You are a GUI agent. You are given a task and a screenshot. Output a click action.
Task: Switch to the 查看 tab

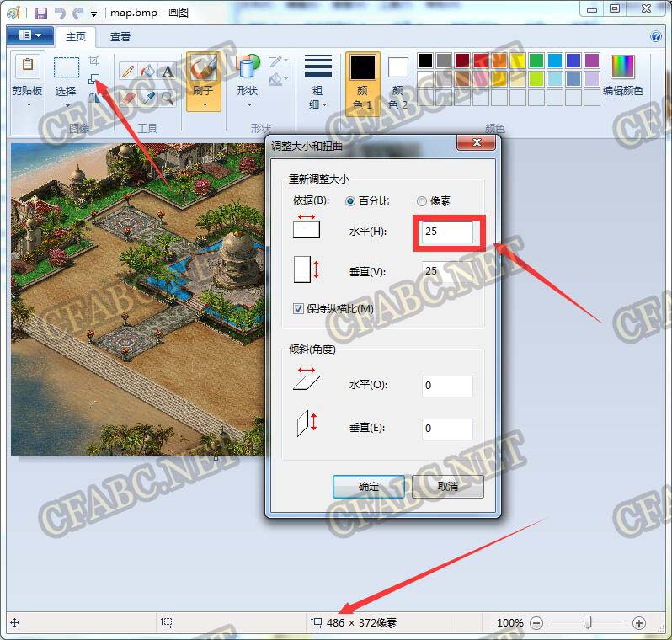(x=120, y=37)
